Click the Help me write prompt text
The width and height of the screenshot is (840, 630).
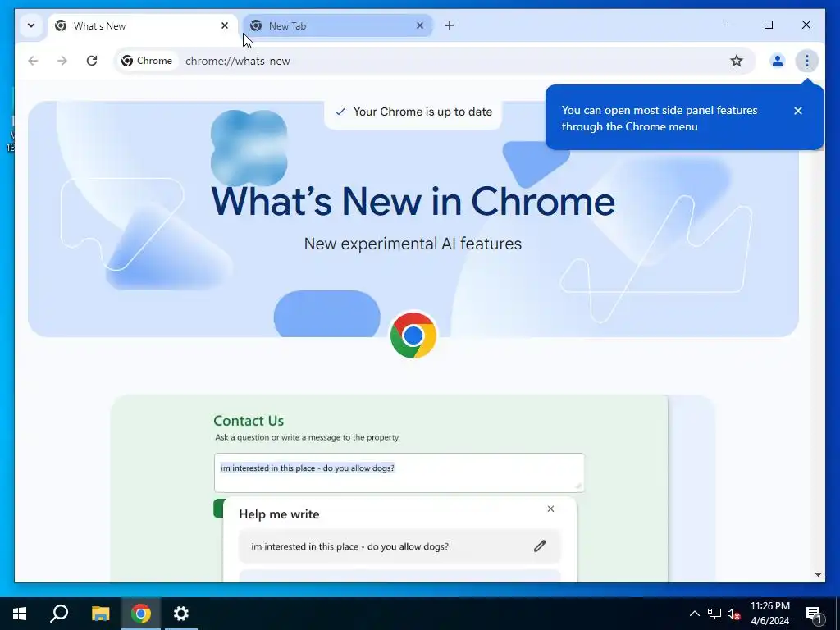349,546
